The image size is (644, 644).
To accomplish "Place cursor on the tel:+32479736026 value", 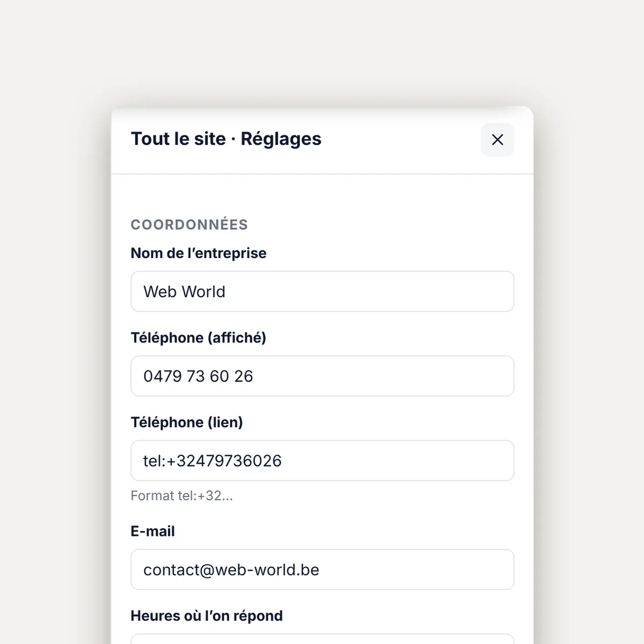I will (213, 461).
